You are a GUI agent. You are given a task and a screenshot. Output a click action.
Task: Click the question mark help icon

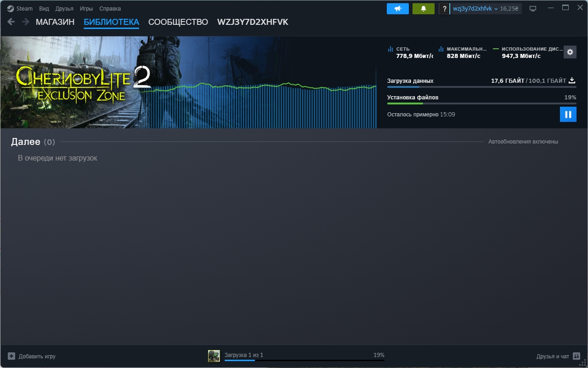[444, 9]
